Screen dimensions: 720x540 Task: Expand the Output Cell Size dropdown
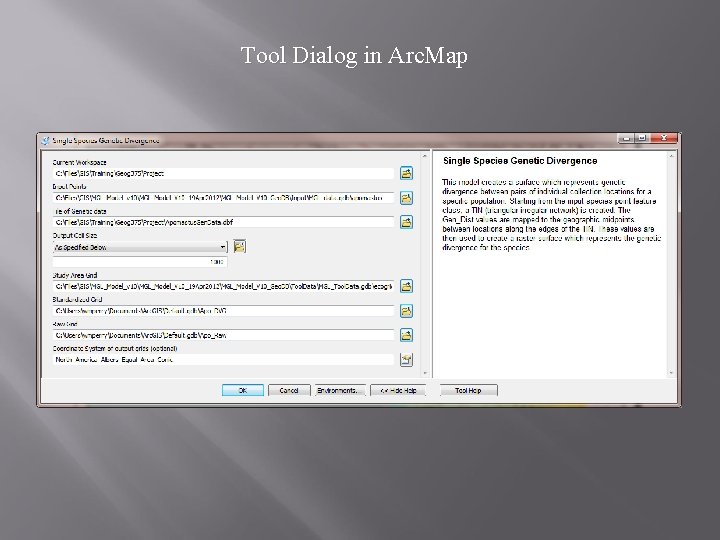(223, 247)
